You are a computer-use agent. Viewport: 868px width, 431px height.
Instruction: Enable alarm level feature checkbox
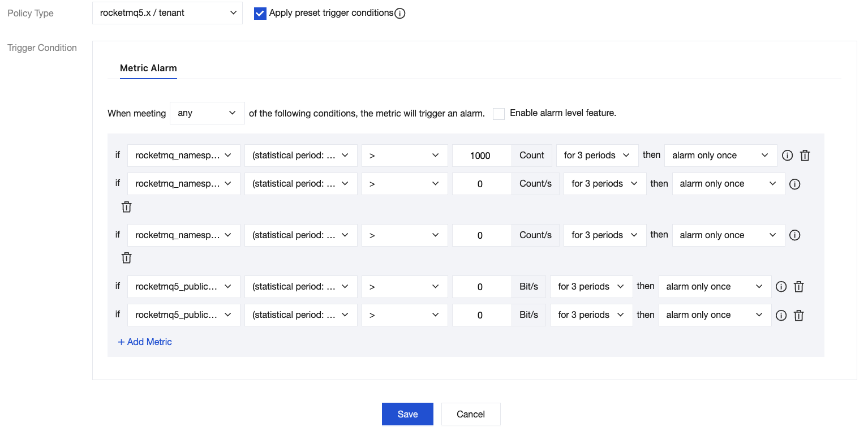pos(499,114)
